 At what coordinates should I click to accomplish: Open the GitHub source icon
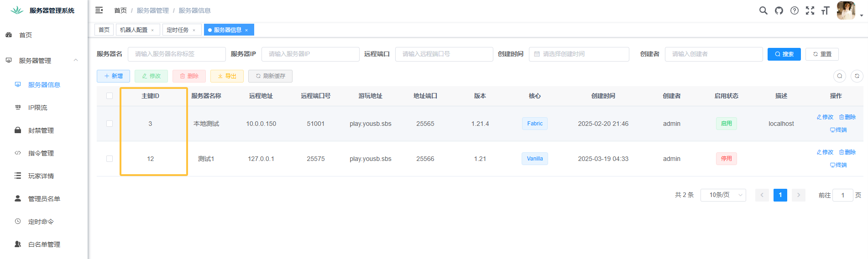[779, 10]
